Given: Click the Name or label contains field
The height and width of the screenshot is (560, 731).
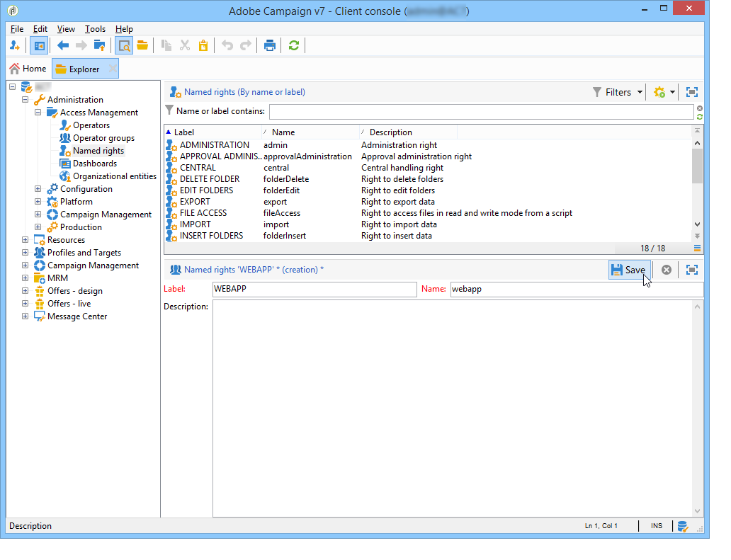Looking at the screenshot, I should [x=481, y=112].
